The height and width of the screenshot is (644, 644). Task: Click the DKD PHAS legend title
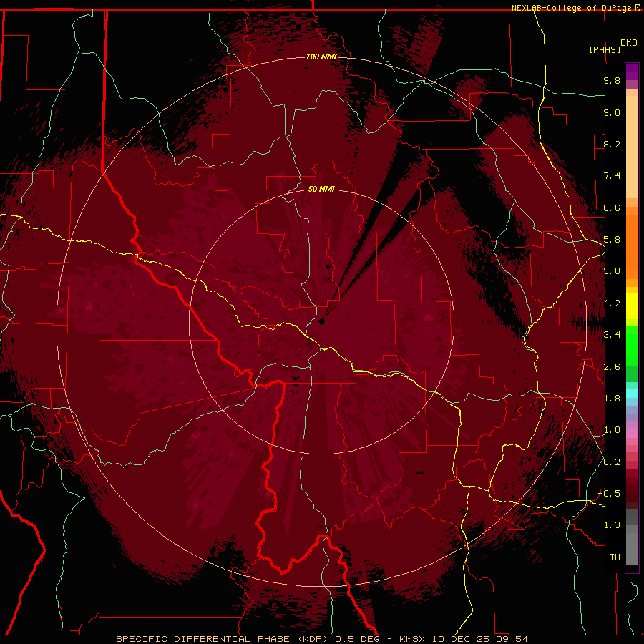coord(613,46)
